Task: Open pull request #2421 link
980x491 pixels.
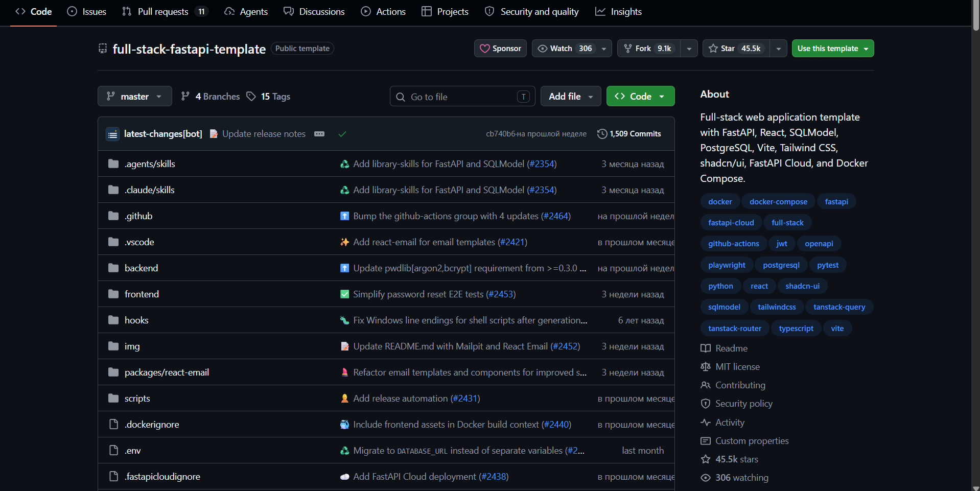Action: [512, 242]
